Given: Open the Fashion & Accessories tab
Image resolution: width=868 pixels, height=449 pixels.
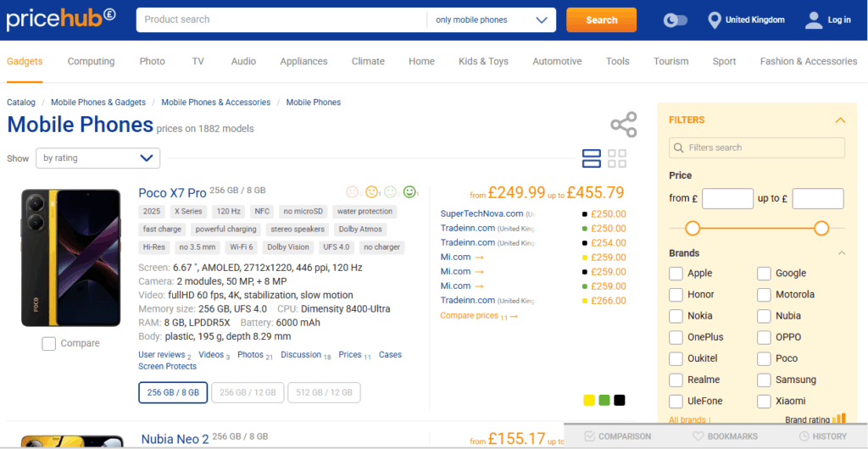Looking at the screenshot, I should tap(808, 61).
